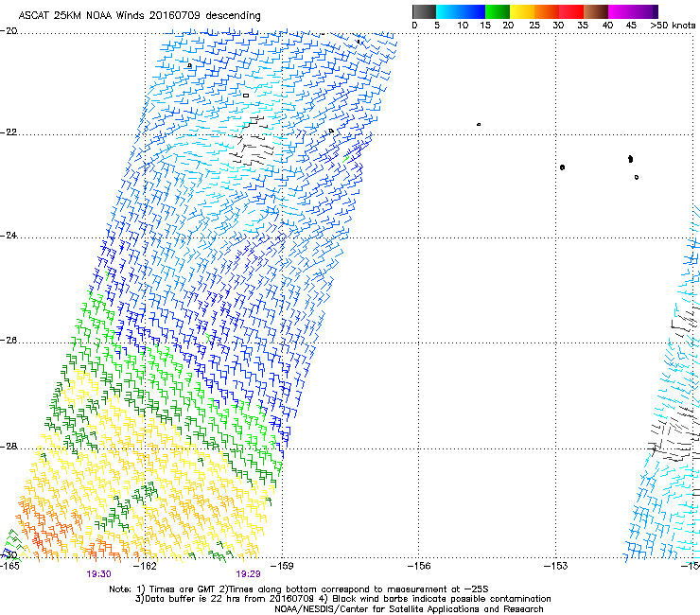This screenshot has width=700, height=615.
Task: Select the brown 35-40 knots legend color
Action: pyautogui.click(x=596, y=11)
